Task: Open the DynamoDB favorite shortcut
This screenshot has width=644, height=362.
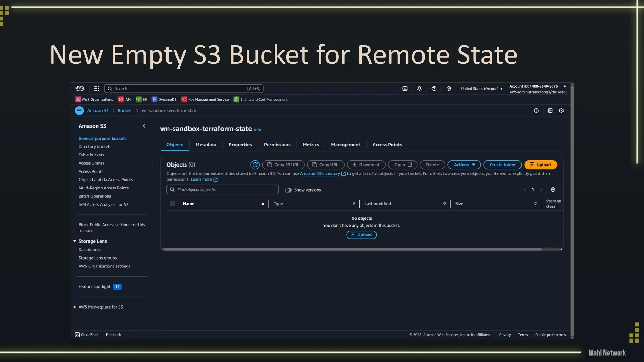Action: point(164,99)
